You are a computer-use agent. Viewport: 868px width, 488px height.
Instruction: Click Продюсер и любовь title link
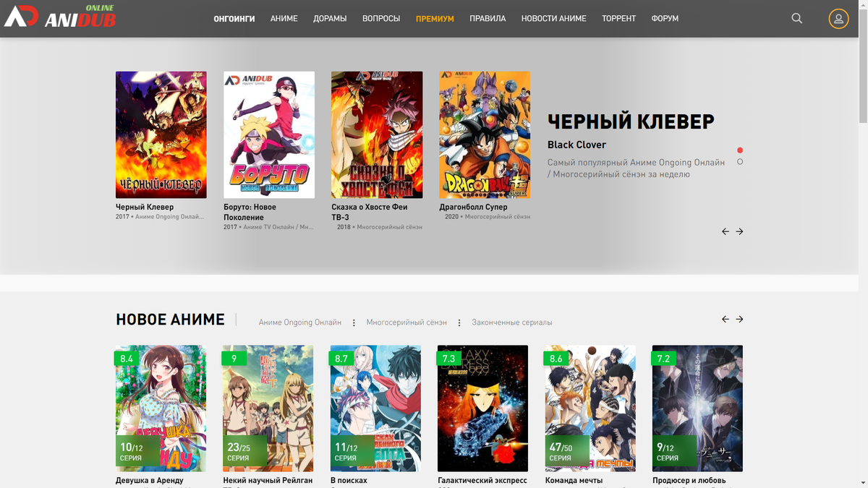(689, 480)
